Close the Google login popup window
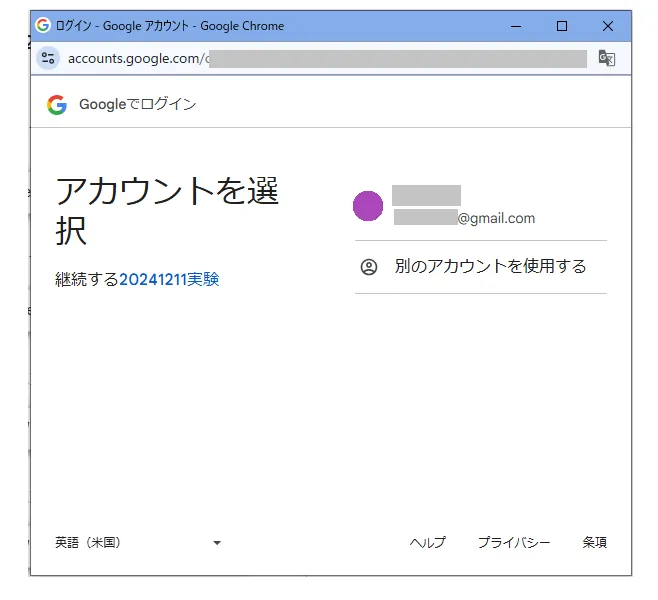 coord(608,26)
